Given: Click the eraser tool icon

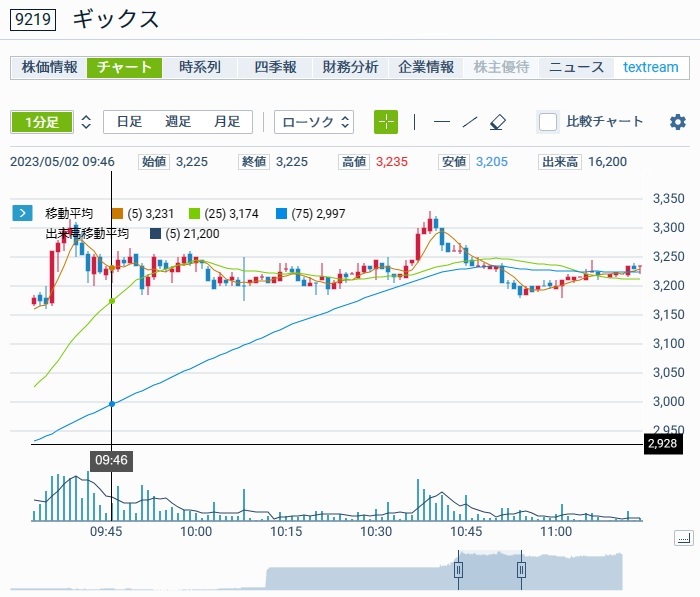Looking at the screenshot, I should [x=499, y=122].
